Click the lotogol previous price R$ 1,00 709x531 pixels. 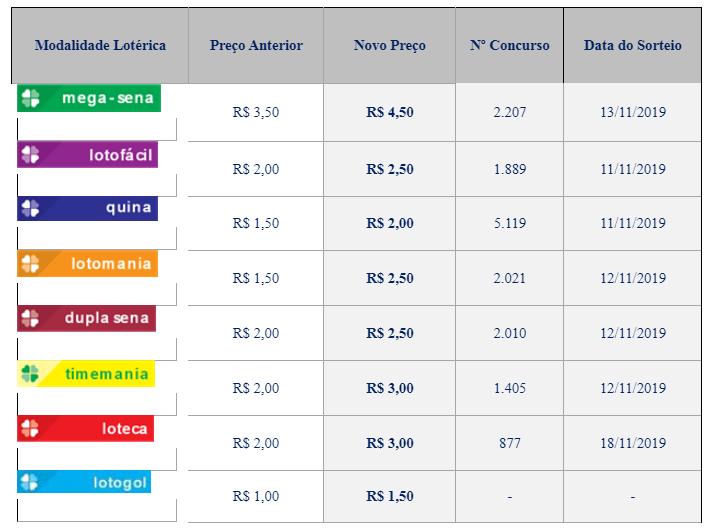[x=256, y=497]
